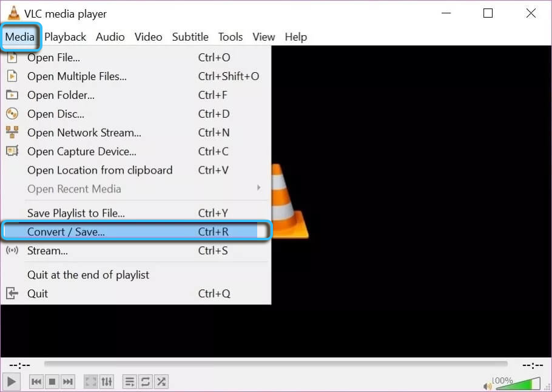Select Convert / Save... menu item
The image size is (552, 392).
[x=136, y=232]
